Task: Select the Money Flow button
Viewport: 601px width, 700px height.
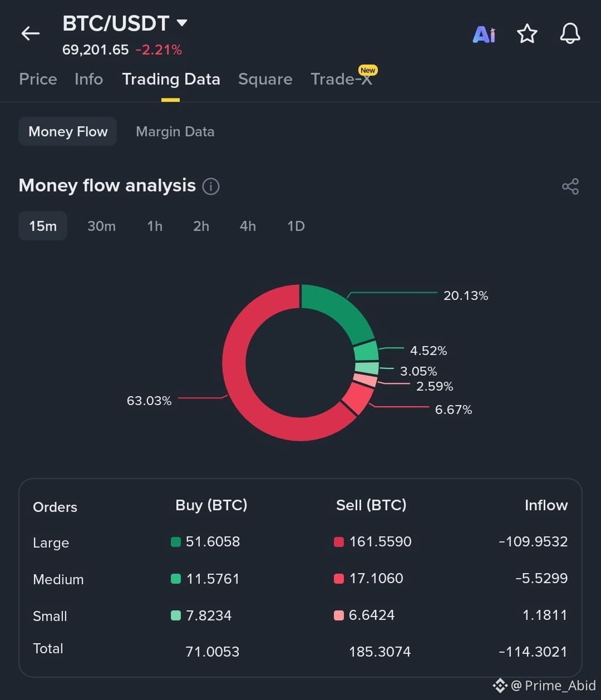Action: tap(68, 131)
